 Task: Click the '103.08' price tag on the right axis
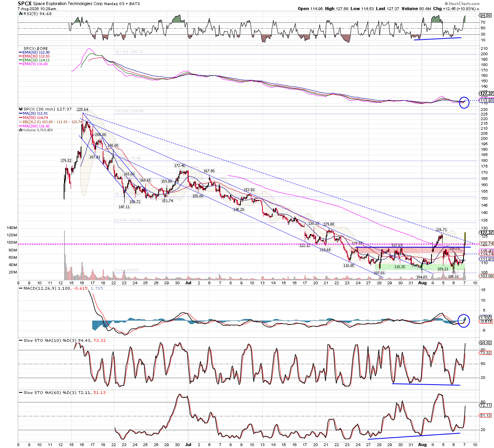(x=487, y=276)
